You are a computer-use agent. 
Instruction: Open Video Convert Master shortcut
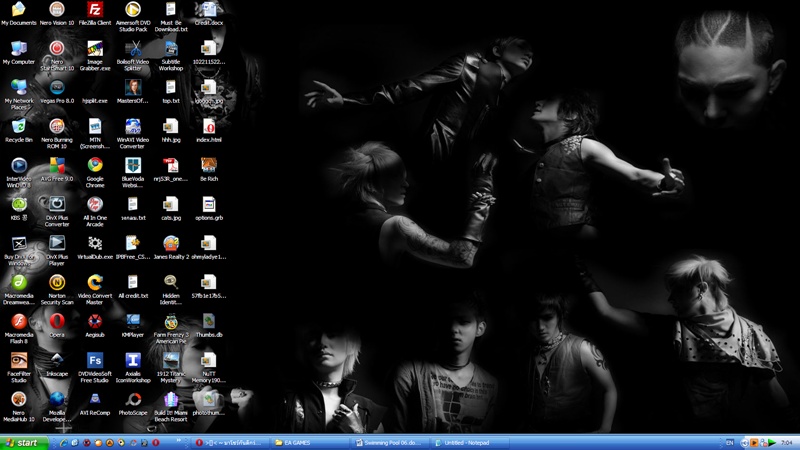[x=95, y=290]
